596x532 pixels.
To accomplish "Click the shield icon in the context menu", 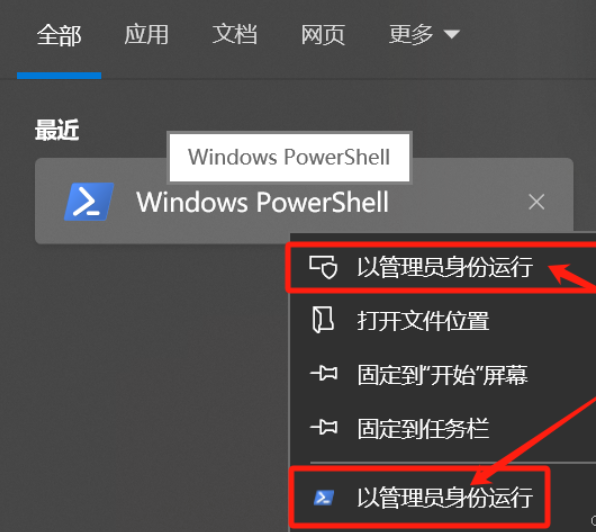I will (323, 267).
